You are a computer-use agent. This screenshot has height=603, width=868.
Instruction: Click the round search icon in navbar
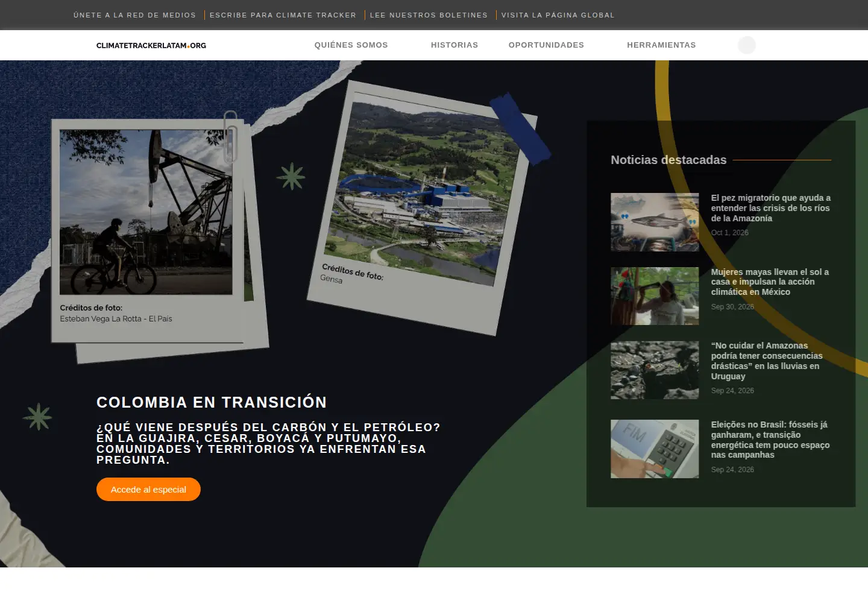(x=747, y=45)
